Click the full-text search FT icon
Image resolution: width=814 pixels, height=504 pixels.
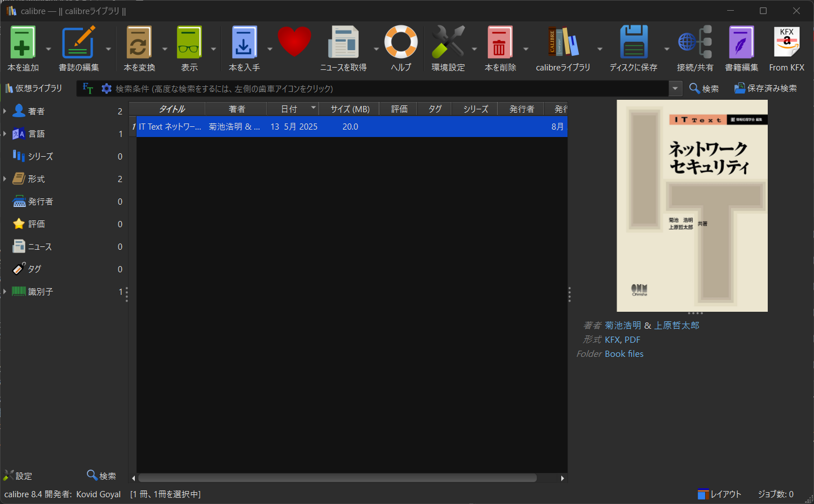pos(88,89)
